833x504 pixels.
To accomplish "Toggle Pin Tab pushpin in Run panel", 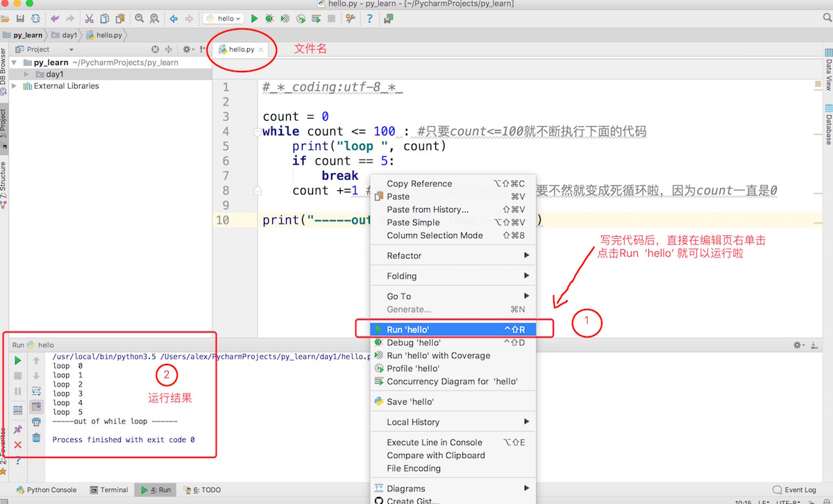I will pyautogui.click(x=18, y=430).
